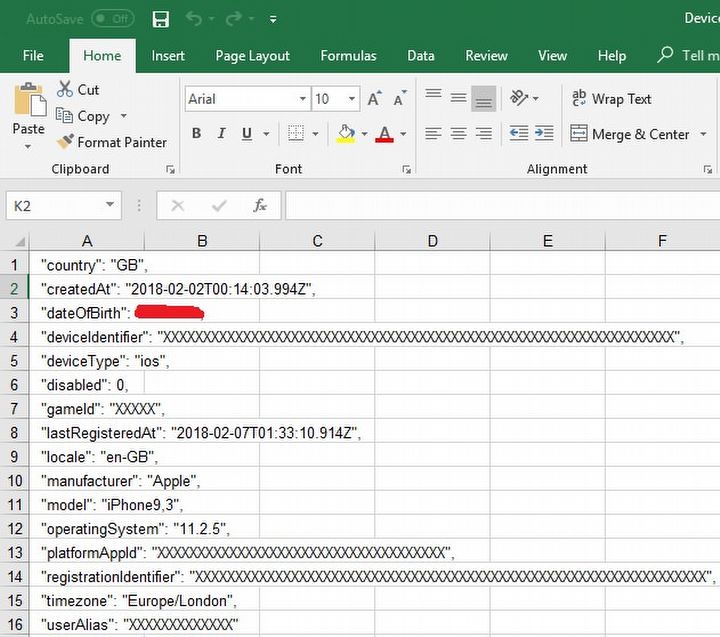The height and width of the screenshot is (637, 720).
Task: Expand the font size dropdown
Action: coord(352,99)
